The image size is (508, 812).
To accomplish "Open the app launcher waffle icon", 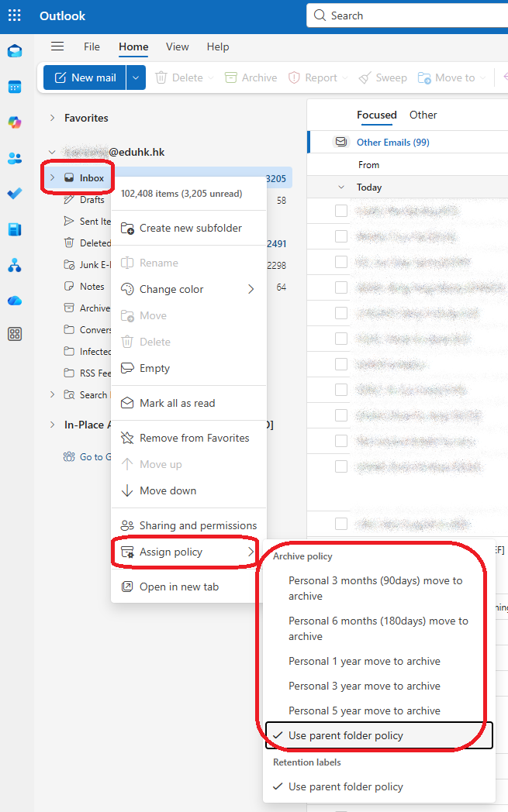I will 15,15.
